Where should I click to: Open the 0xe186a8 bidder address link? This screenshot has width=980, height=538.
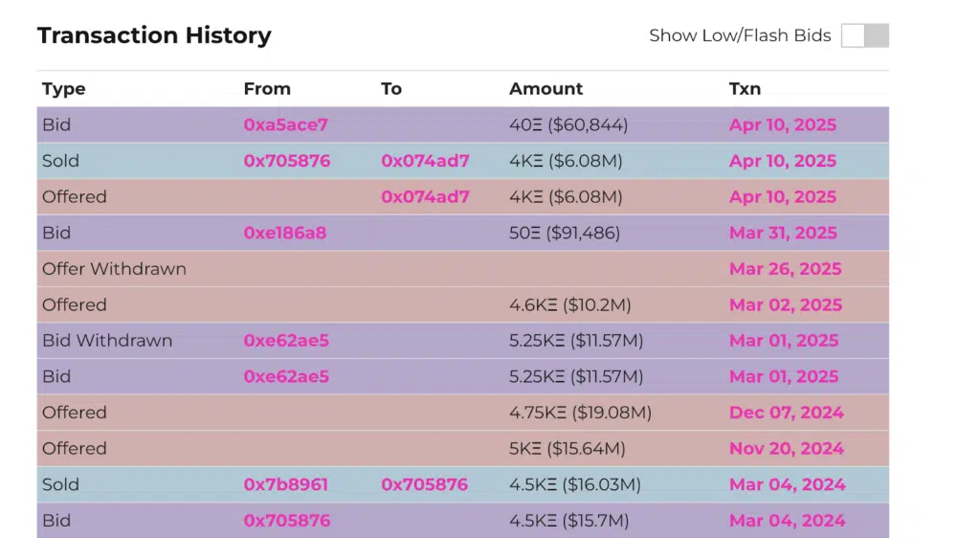tap(285, 233)
